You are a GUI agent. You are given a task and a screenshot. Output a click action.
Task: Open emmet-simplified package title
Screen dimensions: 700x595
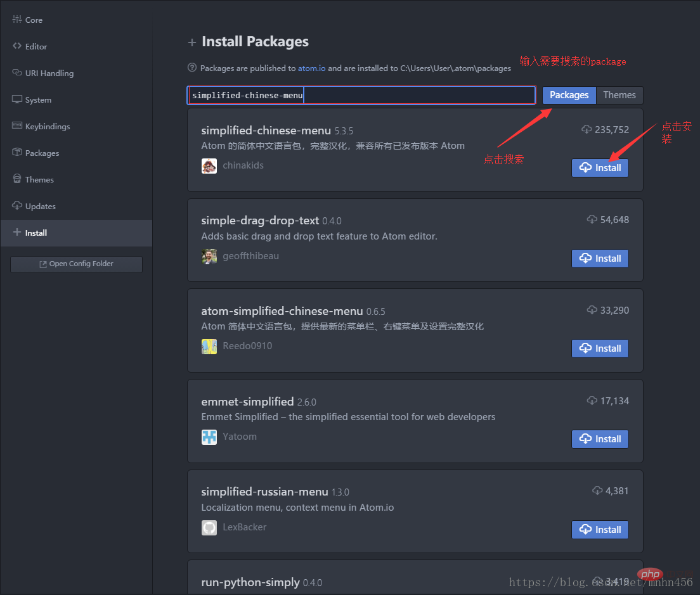[x=247, y=402]
